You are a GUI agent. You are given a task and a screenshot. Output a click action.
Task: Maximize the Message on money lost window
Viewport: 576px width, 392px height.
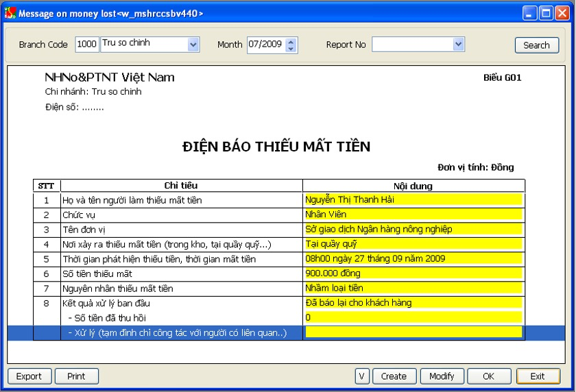click(547, 14)
